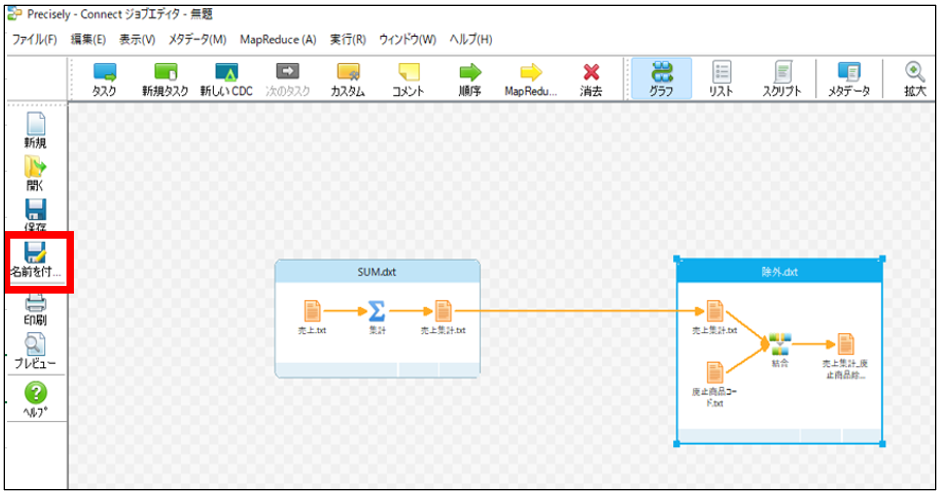939x492 pixels.
Task: Open the MapReduce (A) menu
Action: point(277,39)
